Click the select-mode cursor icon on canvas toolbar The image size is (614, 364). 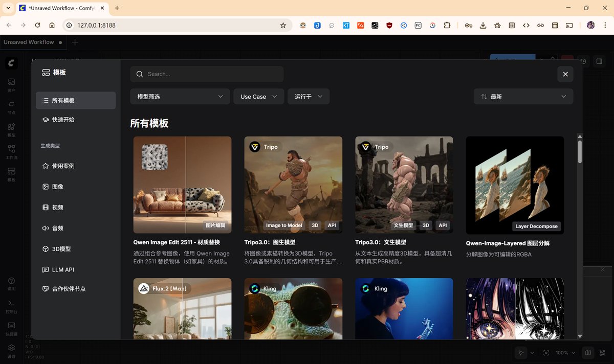point(520,353)
